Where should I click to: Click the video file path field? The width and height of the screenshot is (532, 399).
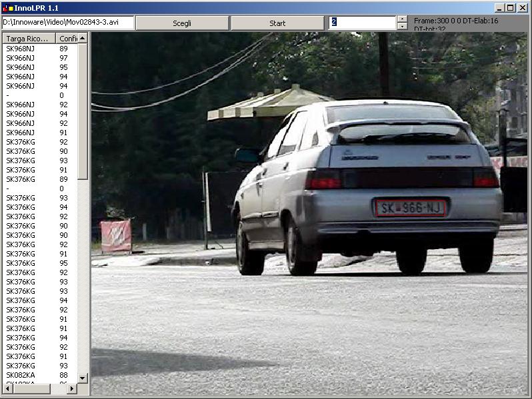pos(67,23)
